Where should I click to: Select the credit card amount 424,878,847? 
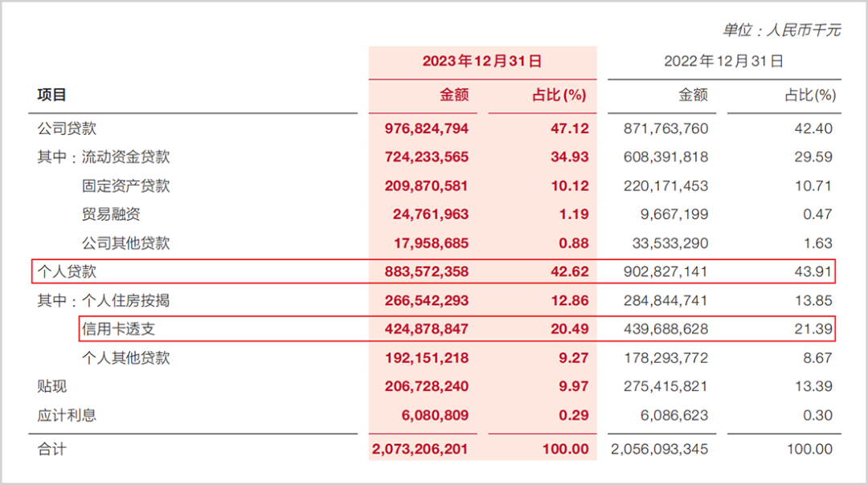click(x=426, y=329)
